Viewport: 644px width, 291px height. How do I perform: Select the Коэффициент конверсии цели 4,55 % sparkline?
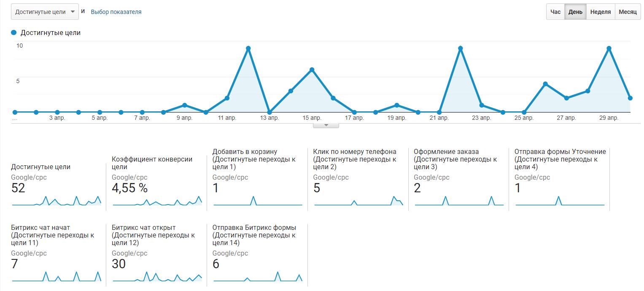[x=157, y=200]
